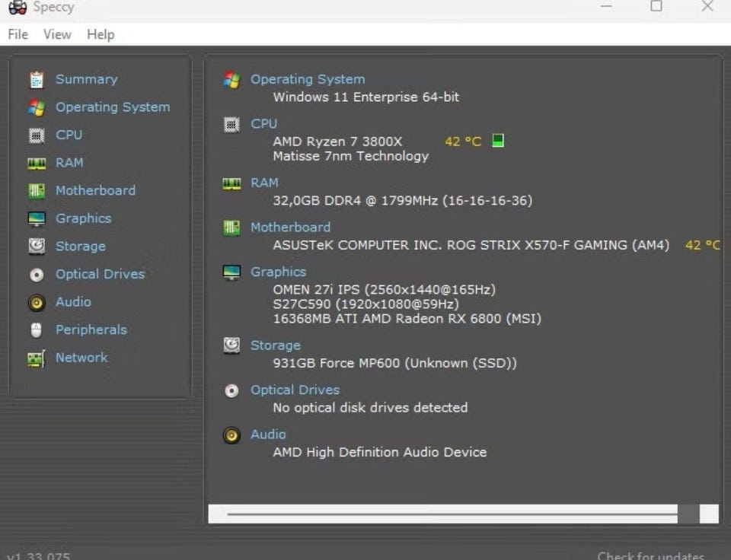Click the OMEN 27i IPS monitor line

(384, 289)
